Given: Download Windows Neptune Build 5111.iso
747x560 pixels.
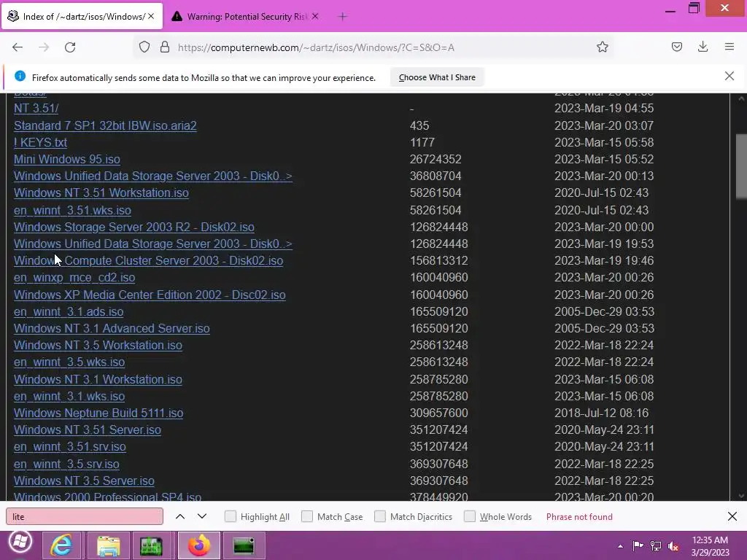Looking at the screenshot, I should [98, 413].
